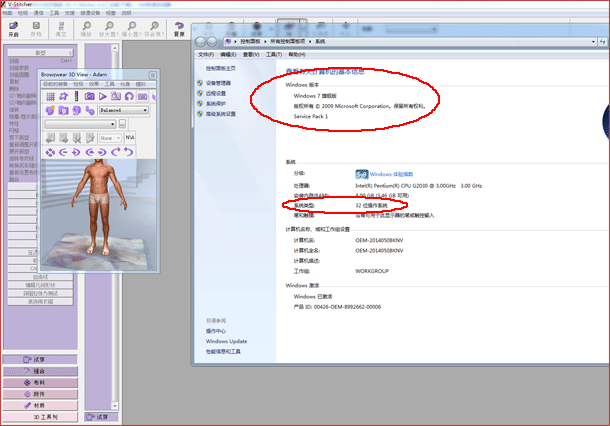Select the 试穿 tab button in left panel
The width and height of the screenshot is (610, 426).
coord(40,359)
